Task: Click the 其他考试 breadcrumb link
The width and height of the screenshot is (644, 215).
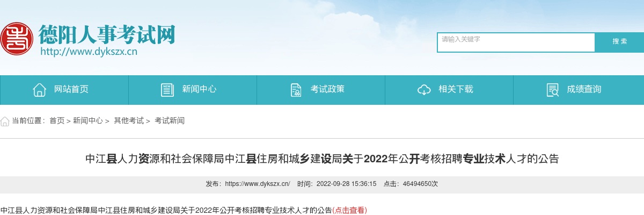Action: coord(129,121)
